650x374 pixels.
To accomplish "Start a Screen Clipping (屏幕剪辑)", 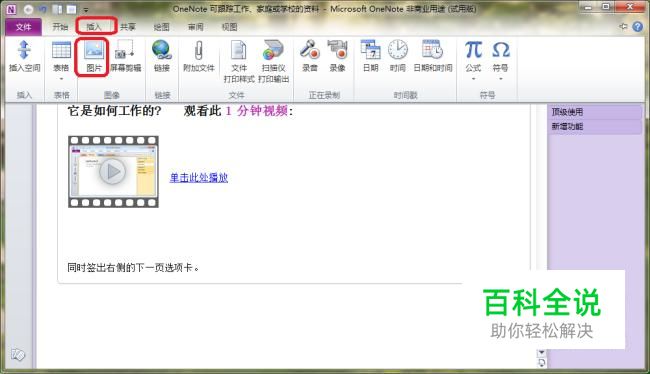I will click(125, 57).
